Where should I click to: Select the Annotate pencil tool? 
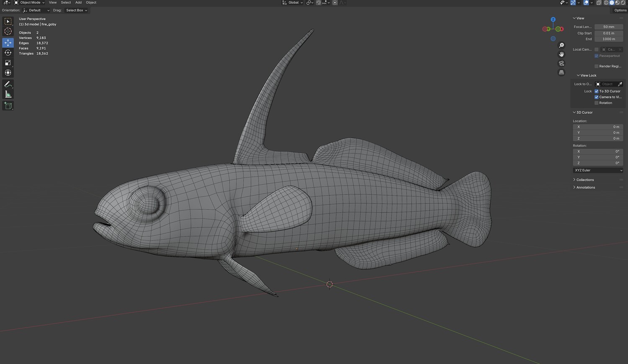(x=8, y=85)
